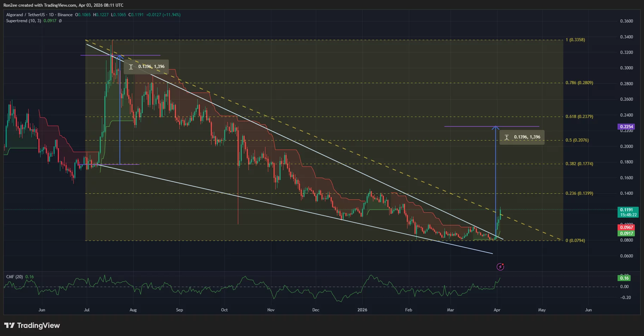Click the green 0.16 CMF value label on the right axis
Screen dimensions: 644x336
(624, 278)
